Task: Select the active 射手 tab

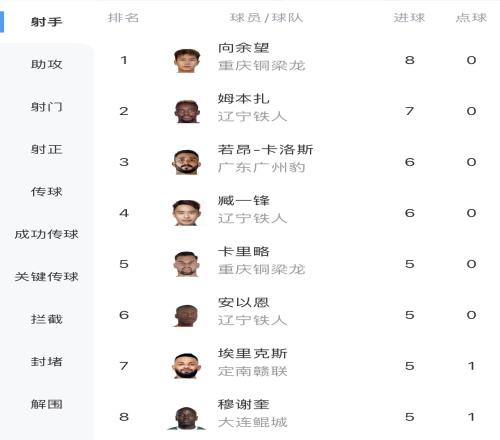Action: tap(47, 22)
